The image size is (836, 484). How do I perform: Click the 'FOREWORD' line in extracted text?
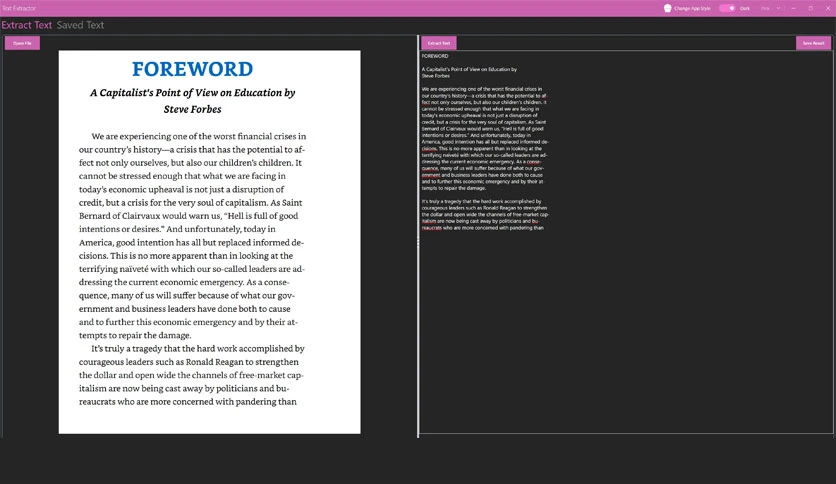(x=435, y=56)
